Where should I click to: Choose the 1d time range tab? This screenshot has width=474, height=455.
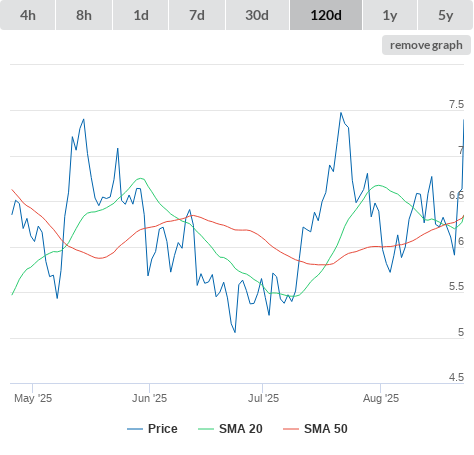coord(141,15)
